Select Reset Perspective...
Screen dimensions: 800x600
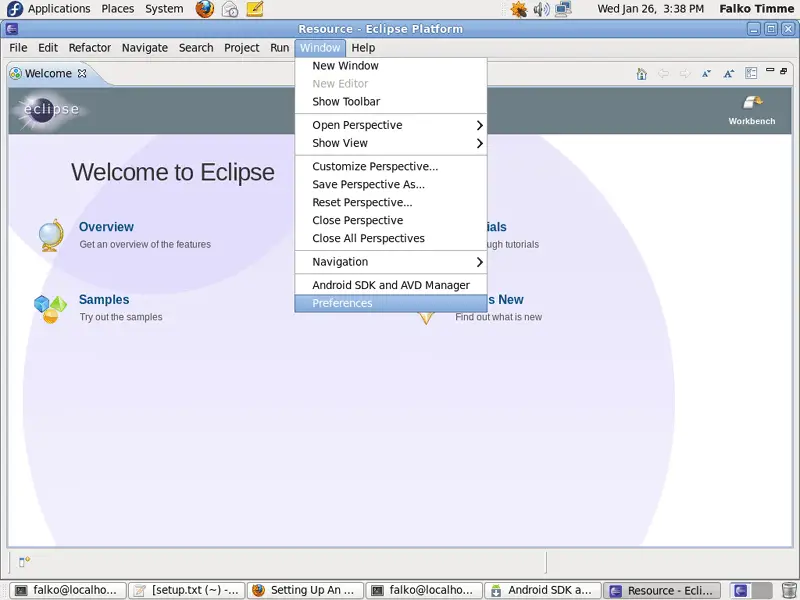tap(391, 203)
